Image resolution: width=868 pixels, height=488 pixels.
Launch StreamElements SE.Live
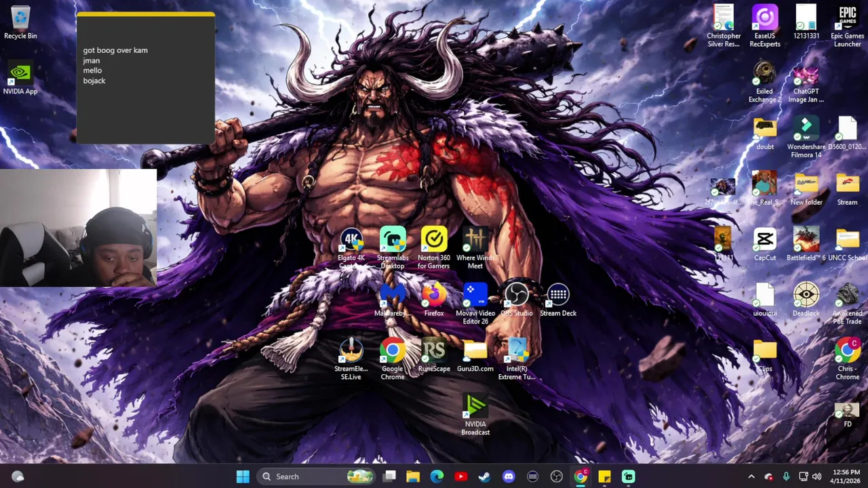tap(351, 359)
